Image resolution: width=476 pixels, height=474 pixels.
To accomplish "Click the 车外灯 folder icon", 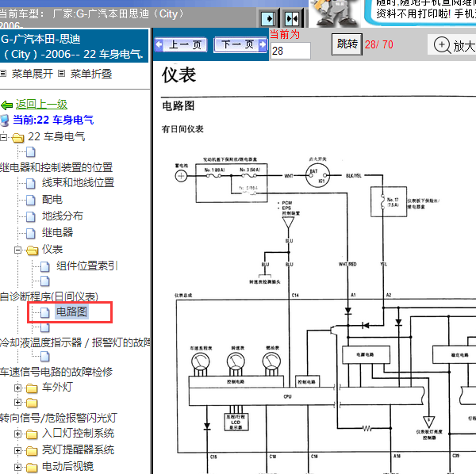I will [x=32, y=388].
